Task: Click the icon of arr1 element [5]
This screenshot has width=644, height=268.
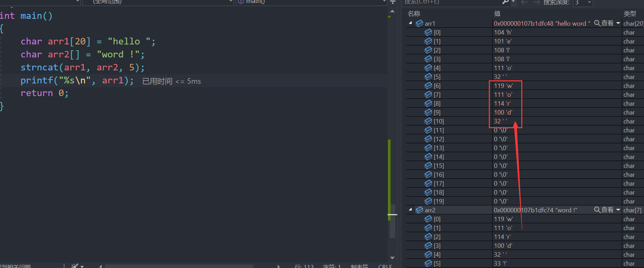Action: tap(428, 77)
